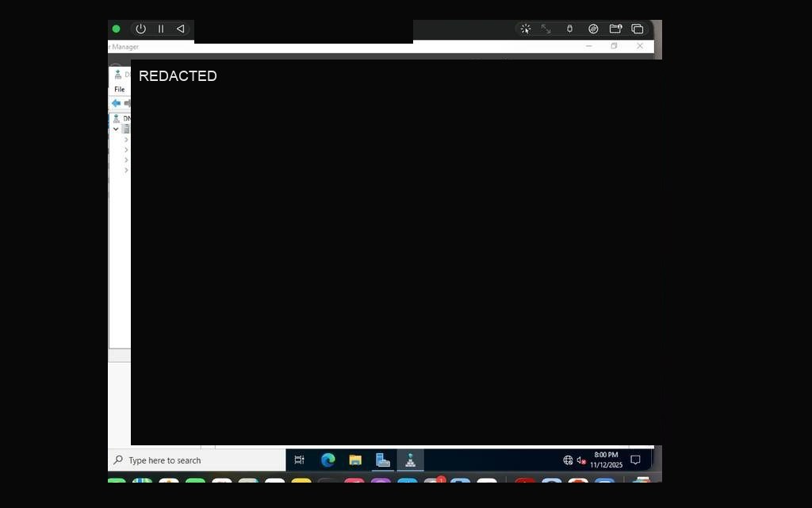Open Server Manager from the taskbar
Screen dimensions: 812x508
tap(383, 460)
